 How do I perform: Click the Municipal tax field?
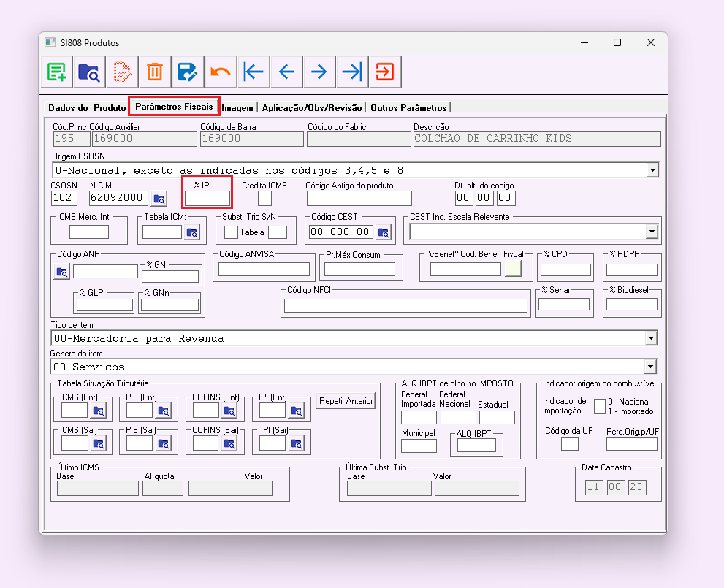click(419, 446)
